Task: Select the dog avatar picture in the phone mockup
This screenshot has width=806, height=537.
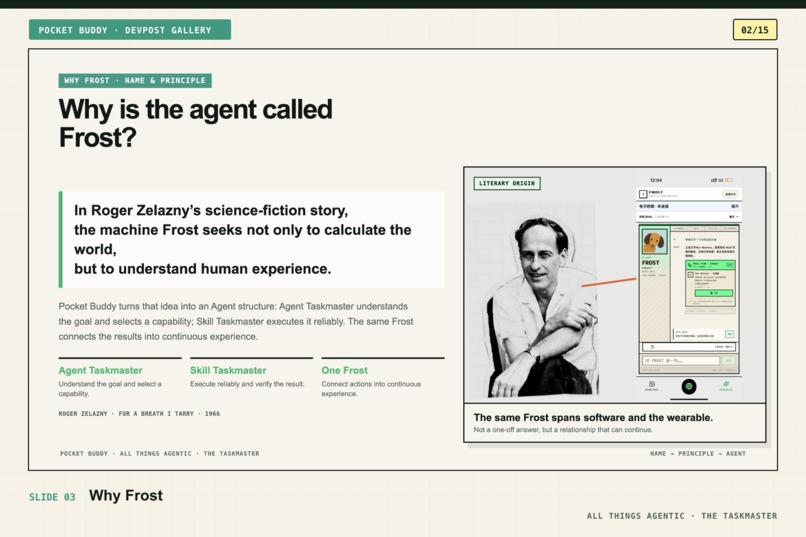Action: [x=654, y=242]
